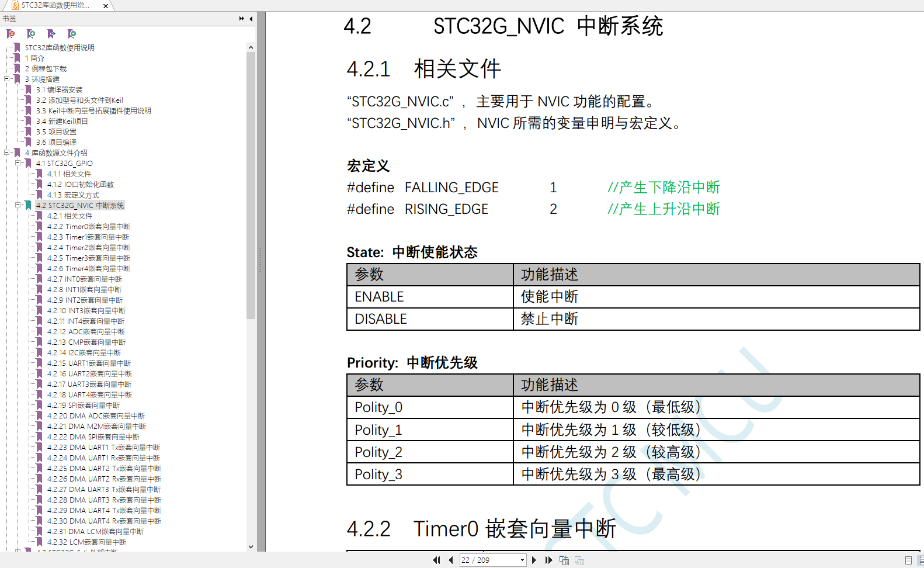Open '4.2.7 INT0嵌套向量中断' bookmark

85,279
